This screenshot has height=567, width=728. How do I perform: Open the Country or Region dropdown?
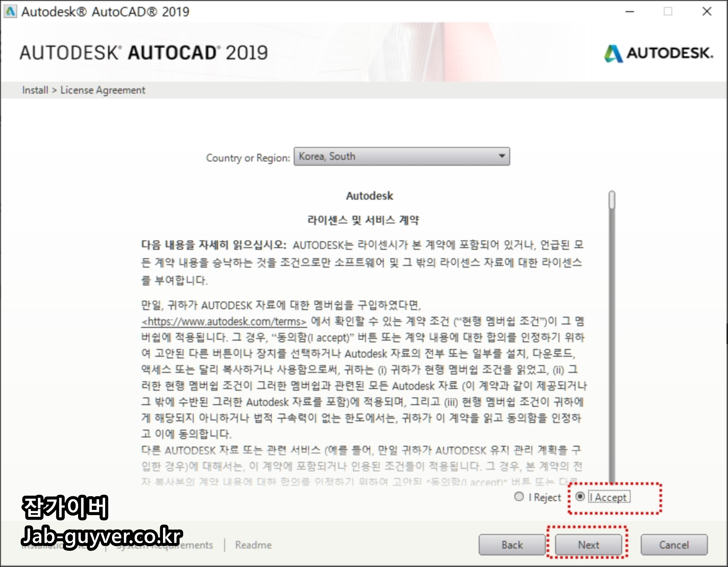coord(402,156)
